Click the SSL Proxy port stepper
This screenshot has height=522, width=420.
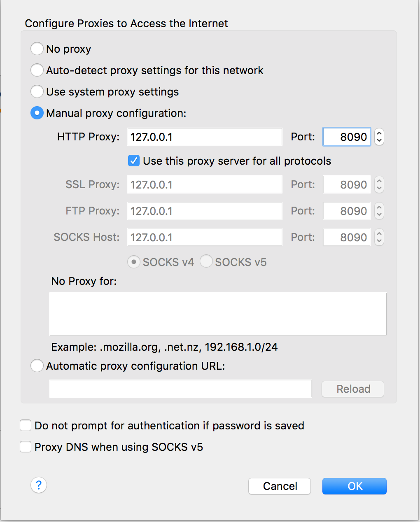click(x=379, y=184)
